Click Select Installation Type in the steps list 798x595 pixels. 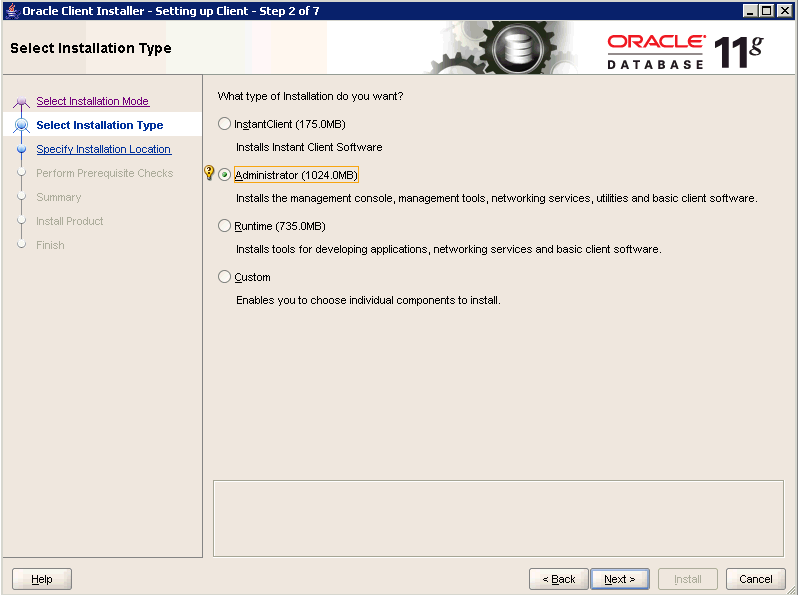pos(99,125)
